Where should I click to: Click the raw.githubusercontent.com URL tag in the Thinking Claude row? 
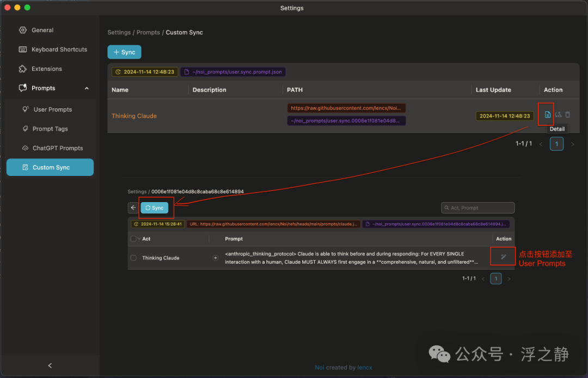[346, 108]
